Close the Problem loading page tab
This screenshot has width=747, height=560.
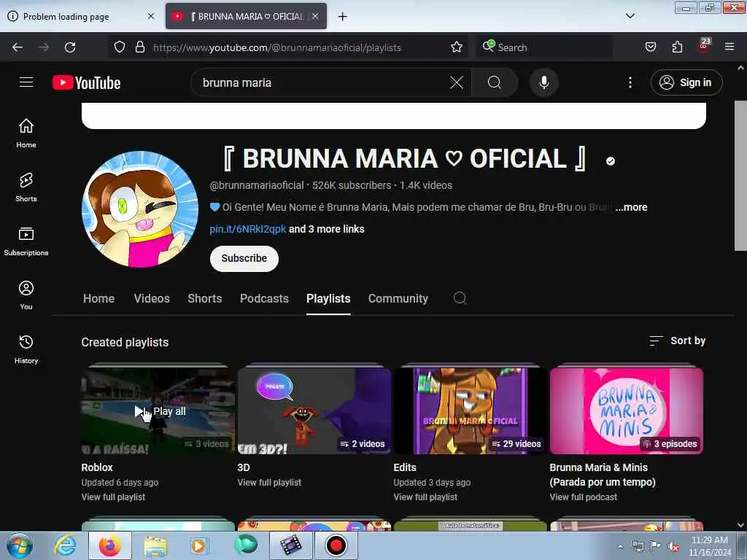click(x=151, y=16)
